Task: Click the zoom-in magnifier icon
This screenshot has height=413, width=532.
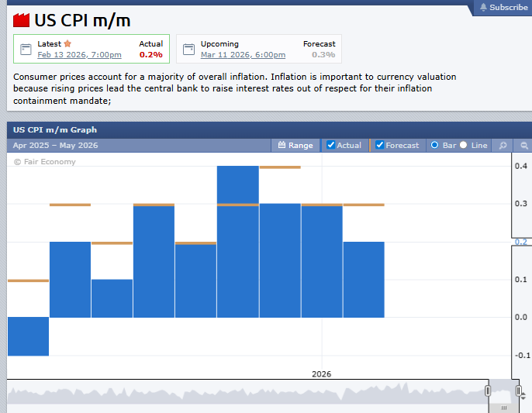Action: coord(503,145)
